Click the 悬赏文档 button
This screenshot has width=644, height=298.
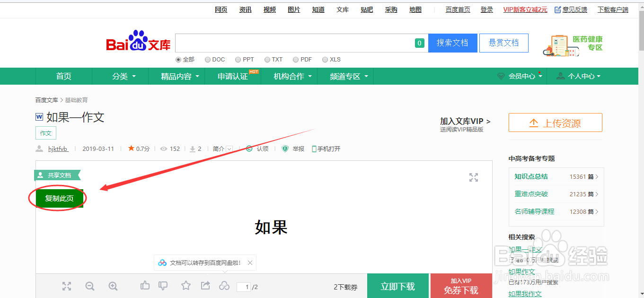click(x=504, y=43)
